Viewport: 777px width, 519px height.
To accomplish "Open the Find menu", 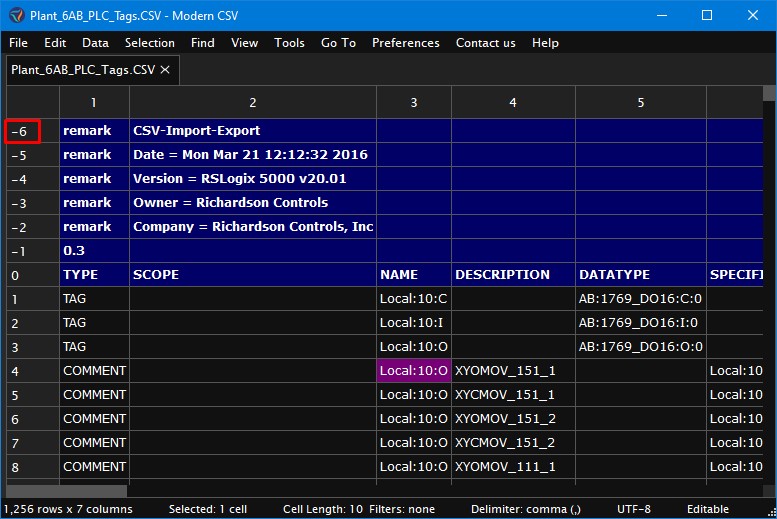I will click(203, 43).
